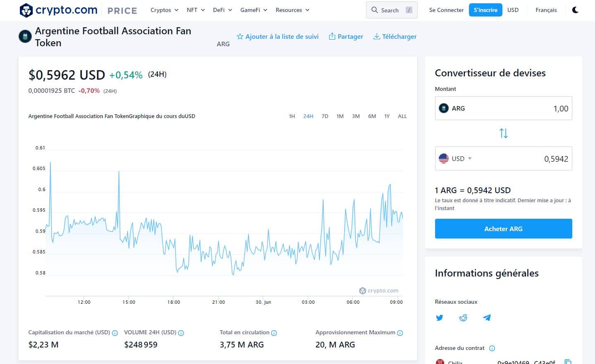Screen dimensions: 595x364
Task: Open the USD currency selector in header
Action: coord(513,10)
